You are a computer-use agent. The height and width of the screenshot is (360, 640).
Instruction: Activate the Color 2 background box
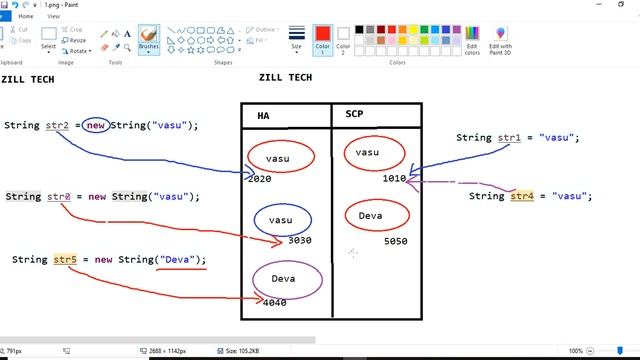343,40
